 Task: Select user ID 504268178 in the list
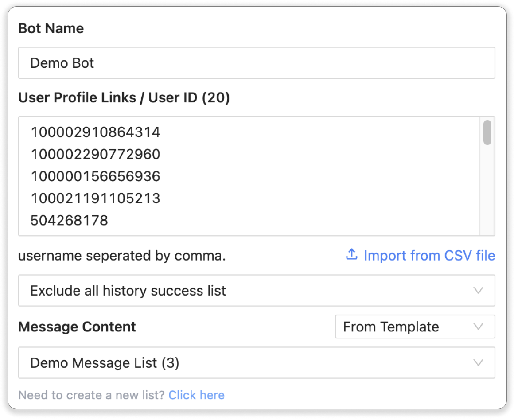tap(68, 220)
